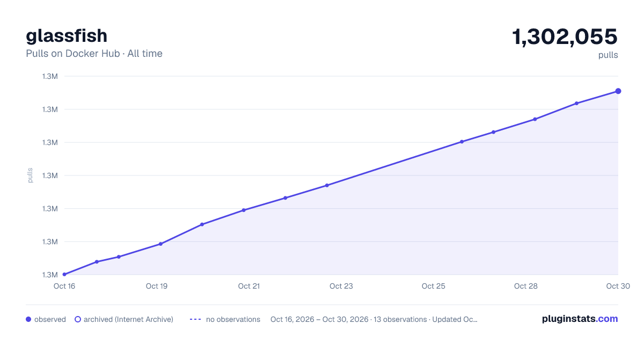Image resolution: width=644 pixels, height=338 pixels.
Task: Click the Oct 19 axis label
Action: [157, 286]
